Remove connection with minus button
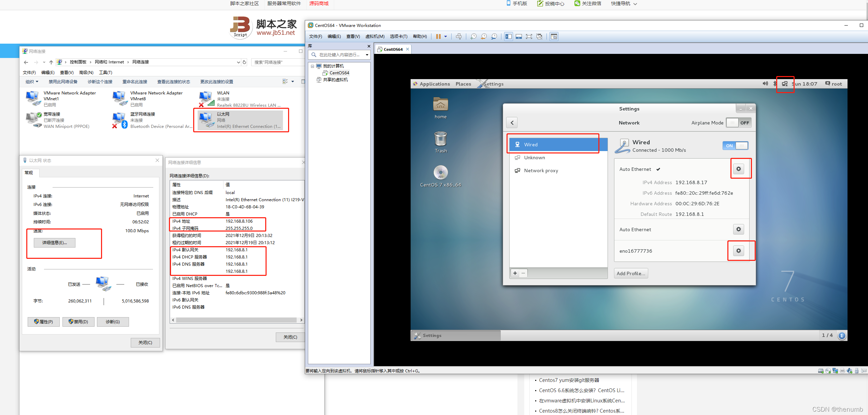Screen dimensions: 868x415 tap(523, 273)
